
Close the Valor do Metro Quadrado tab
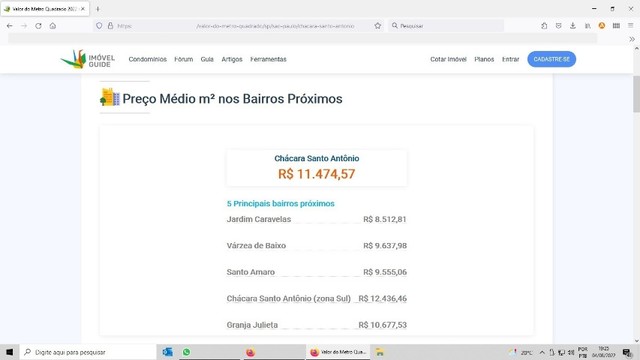tap(83, 9)
